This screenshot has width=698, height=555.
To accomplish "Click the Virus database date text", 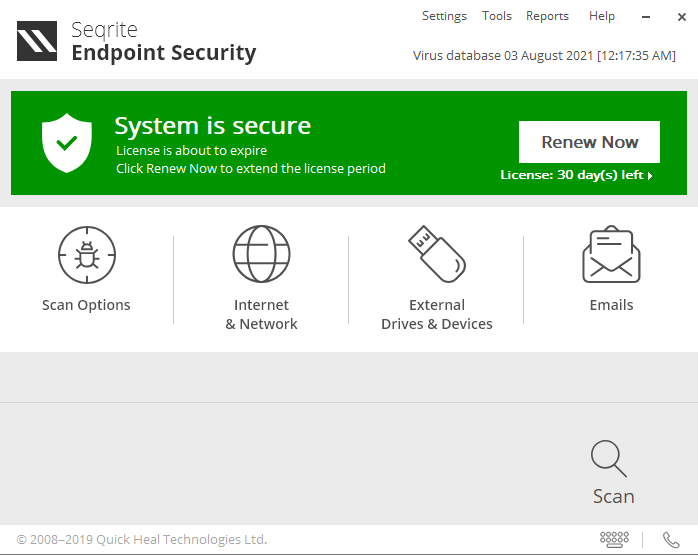I will [x=544, y=56].
